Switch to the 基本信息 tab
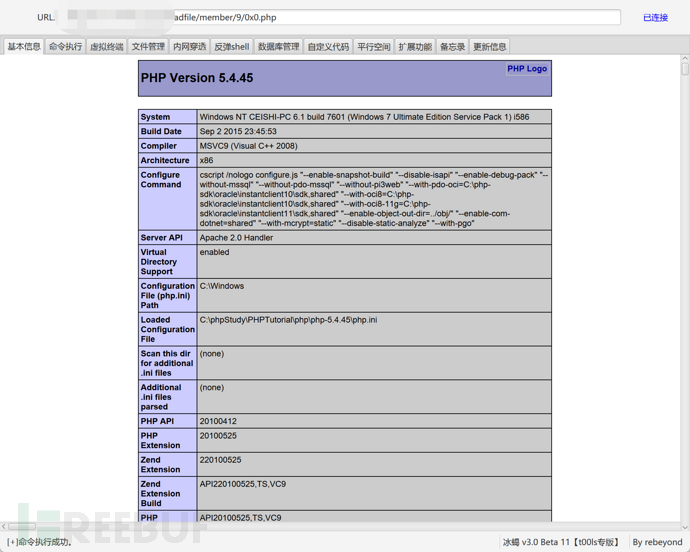This screenshot has height=552, width=690. click(x=24, y=47)
